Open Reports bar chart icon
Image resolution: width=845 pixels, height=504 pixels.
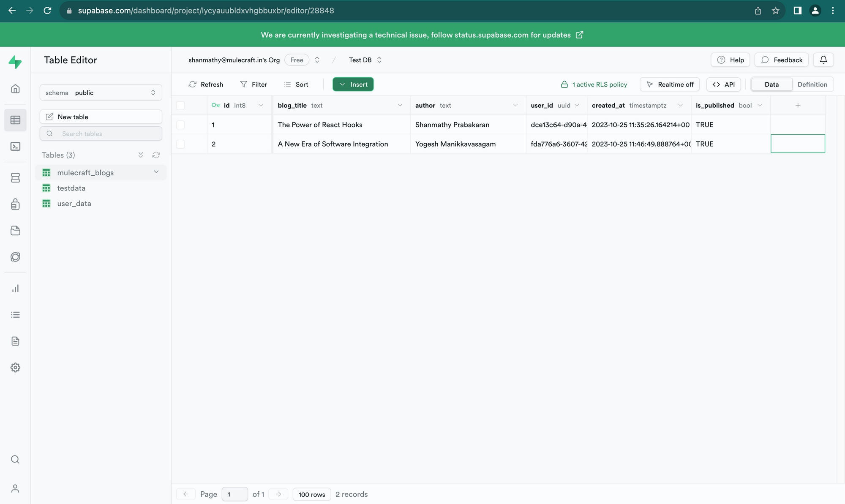click(x=15, y=289)
